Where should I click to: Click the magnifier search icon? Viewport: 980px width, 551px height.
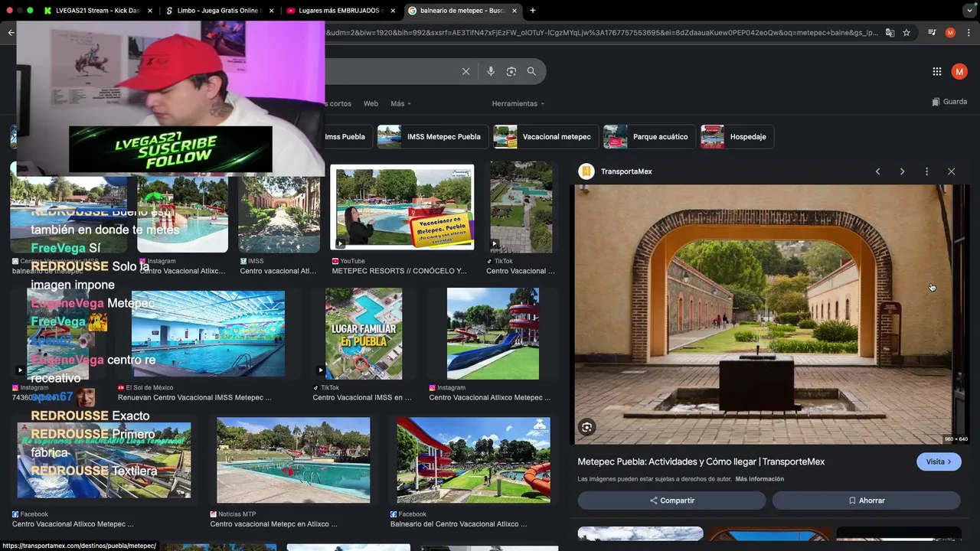click(531, 71)
